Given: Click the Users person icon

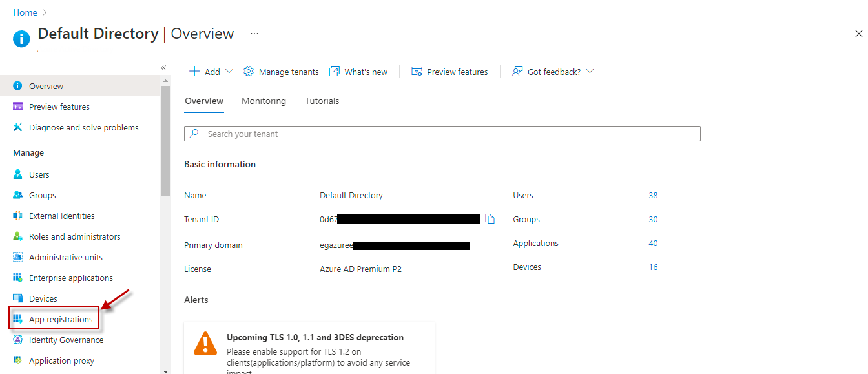Looking at the screenshot, I should 17,174.
